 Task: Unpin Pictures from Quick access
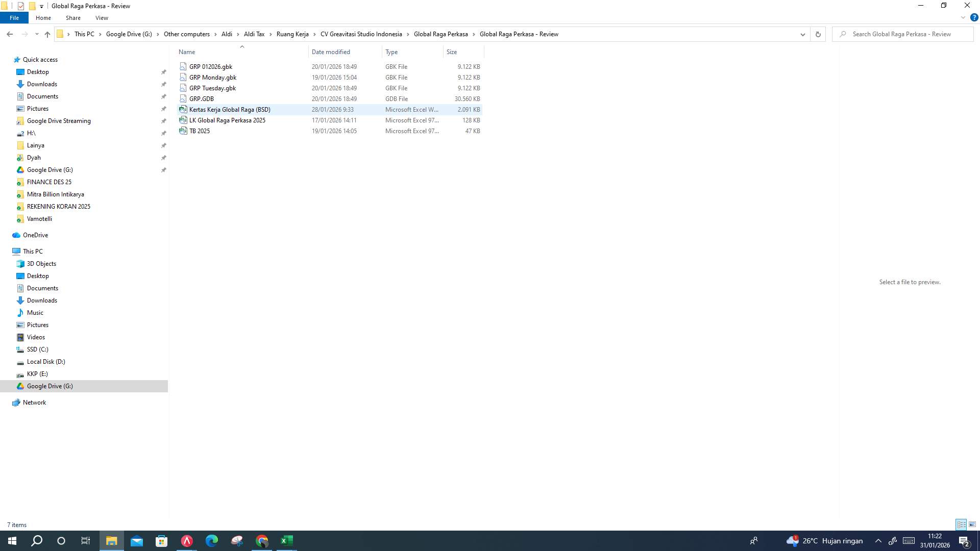point(164,108)
